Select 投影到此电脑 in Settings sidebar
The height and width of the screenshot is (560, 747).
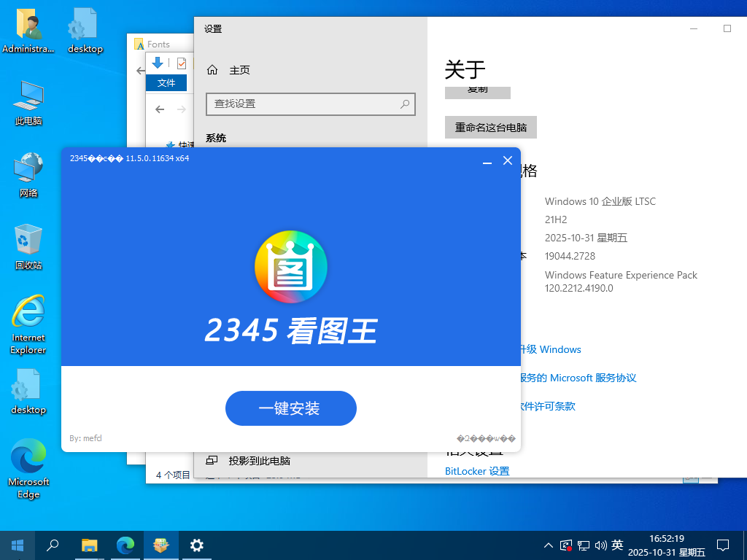click(259, 461)
